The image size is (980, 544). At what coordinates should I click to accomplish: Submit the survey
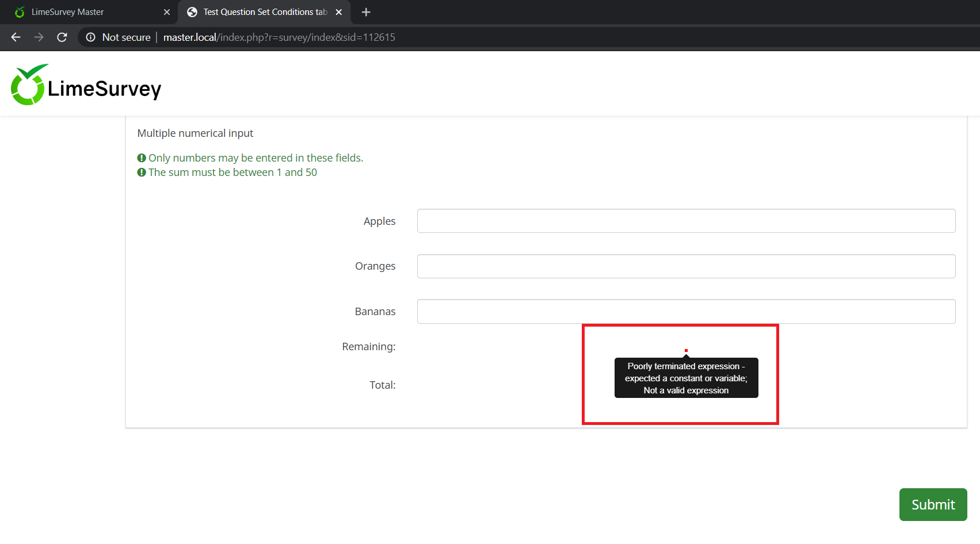[933, 504]
